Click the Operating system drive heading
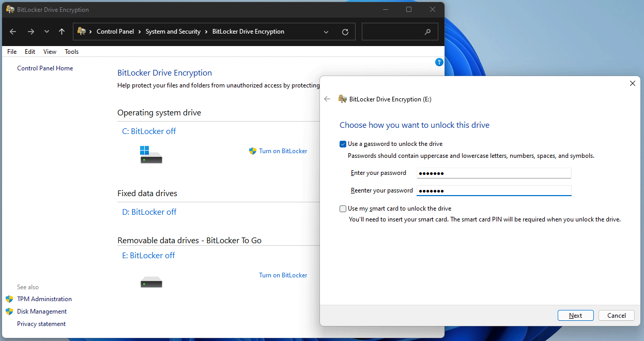Screen dimensions: 644x341 [159, 113]
